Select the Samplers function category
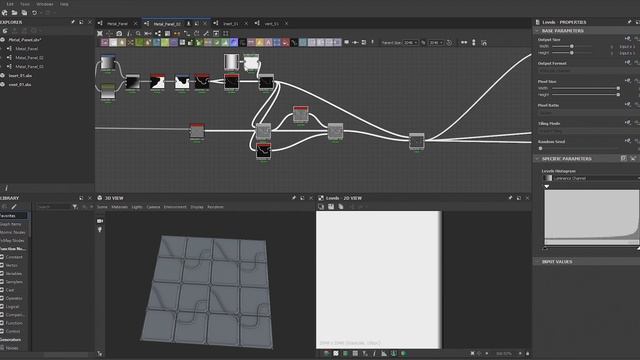This screenshot has height=360, width=640. [x=14, y=282]
